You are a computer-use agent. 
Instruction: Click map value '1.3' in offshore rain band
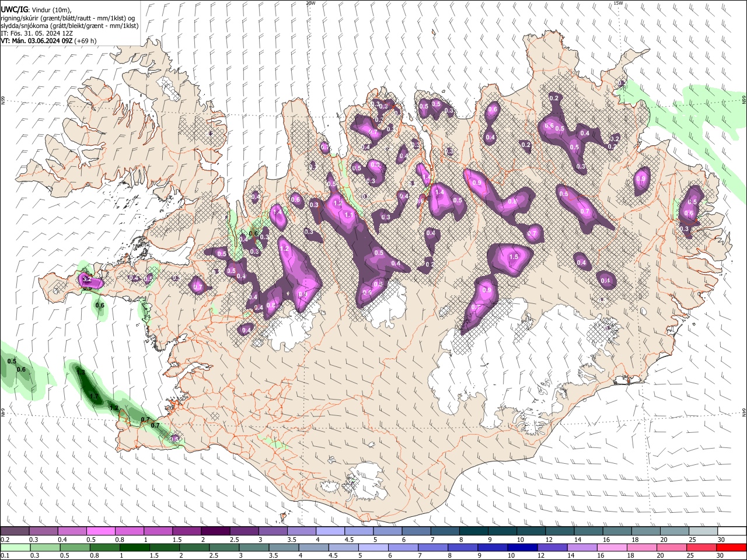pyautogui.click(x=81, y=372)
